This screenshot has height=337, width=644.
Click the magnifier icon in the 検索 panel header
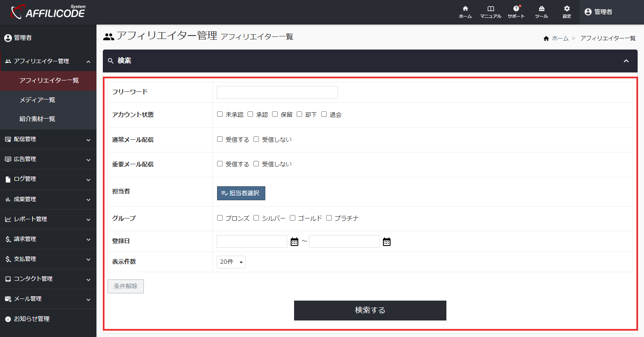coord(111,61)
